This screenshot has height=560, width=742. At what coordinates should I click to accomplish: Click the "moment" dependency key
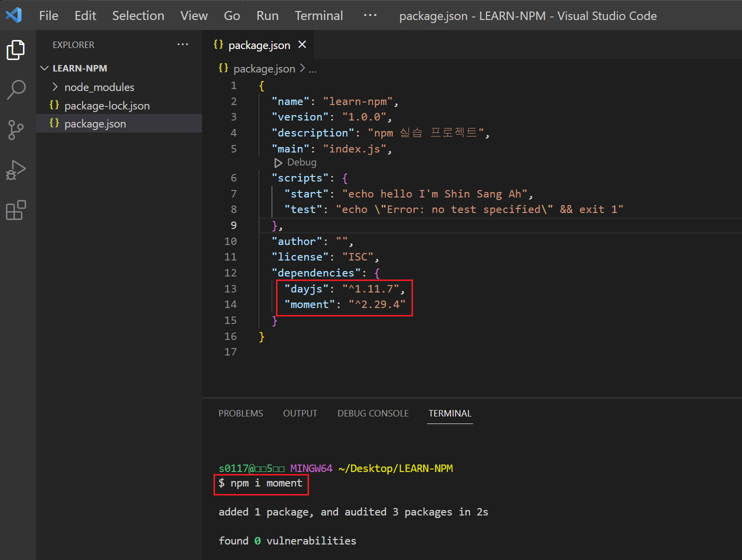[x=309, y=304]
